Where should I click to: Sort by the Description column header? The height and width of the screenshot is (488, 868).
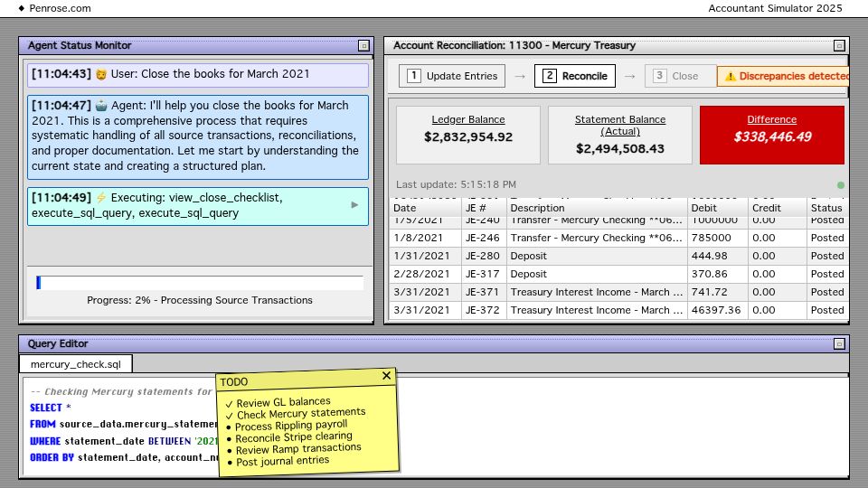(597, 208)
